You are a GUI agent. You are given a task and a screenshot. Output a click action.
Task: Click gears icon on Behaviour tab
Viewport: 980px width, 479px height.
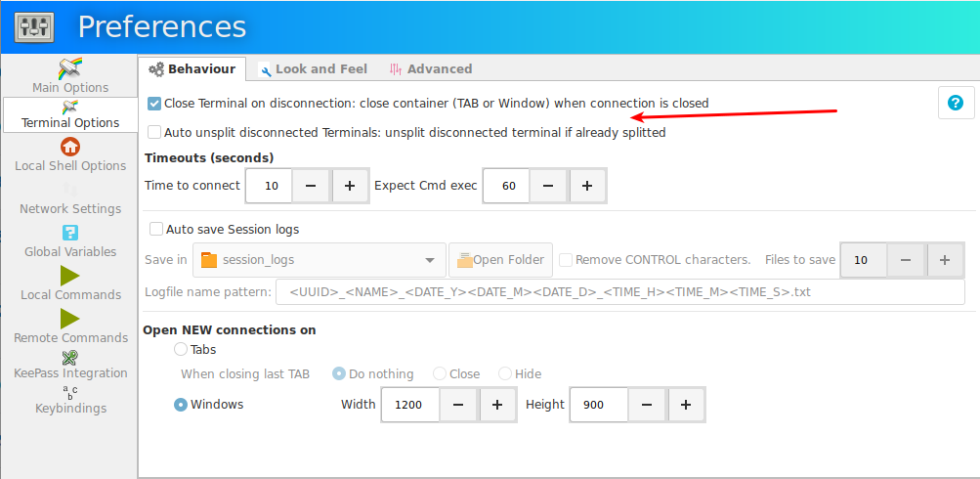156,69
